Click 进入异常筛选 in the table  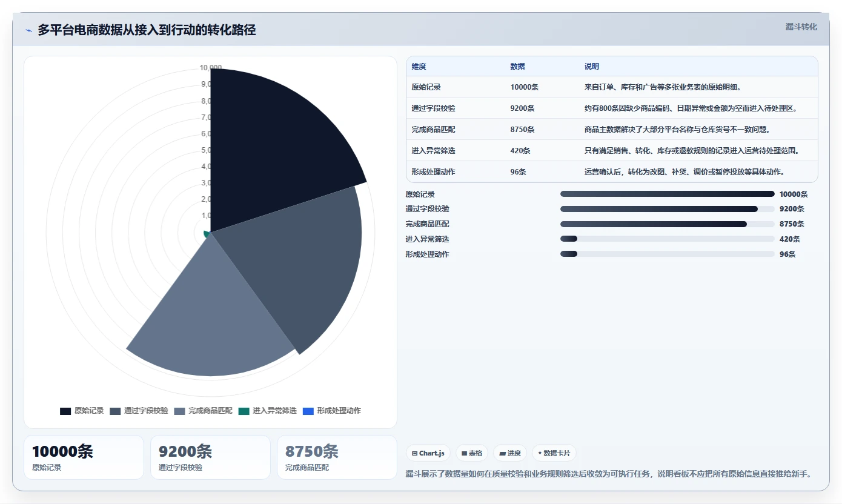433,151
